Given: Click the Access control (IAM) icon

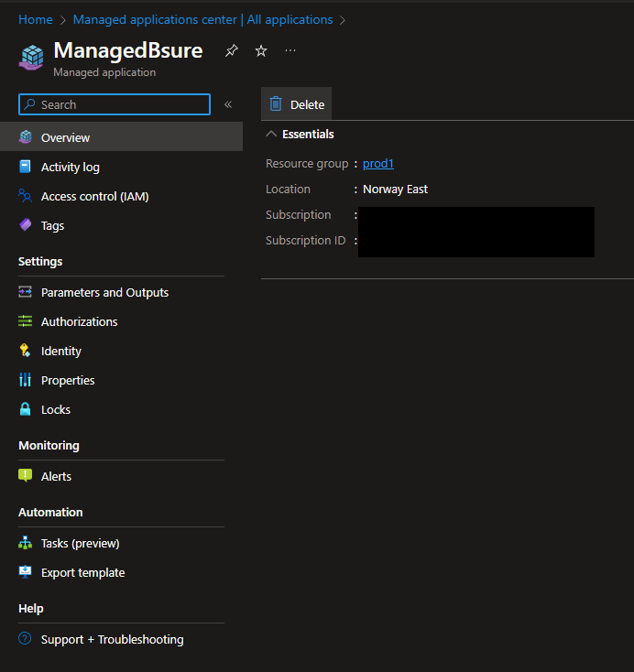Looking at the screenshot, I should coord(25,196).
